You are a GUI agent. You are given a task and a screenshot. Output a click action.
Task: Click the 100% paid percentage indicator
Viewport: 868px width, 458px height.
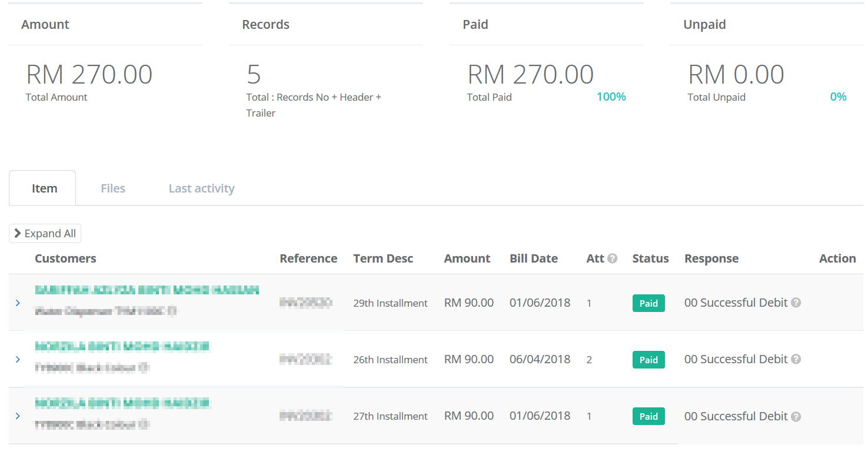[x=611, y=97]
